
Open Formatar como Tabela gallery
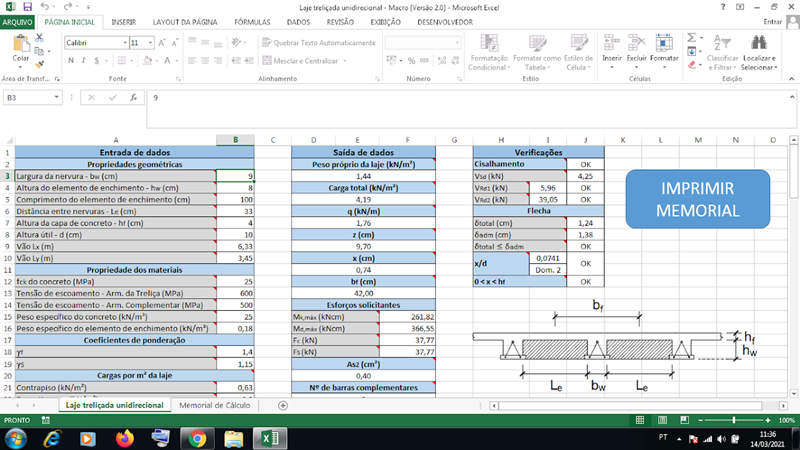(537, 53)
